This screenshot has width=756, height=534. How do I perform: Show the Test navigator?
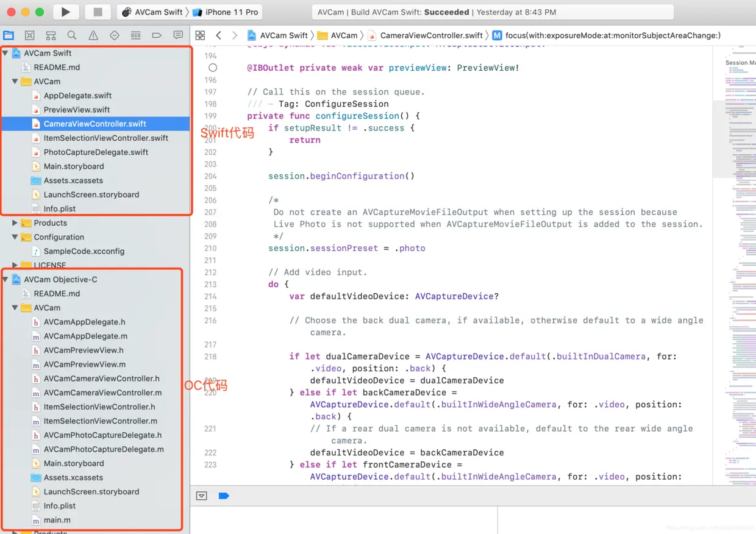coord(115,35)
